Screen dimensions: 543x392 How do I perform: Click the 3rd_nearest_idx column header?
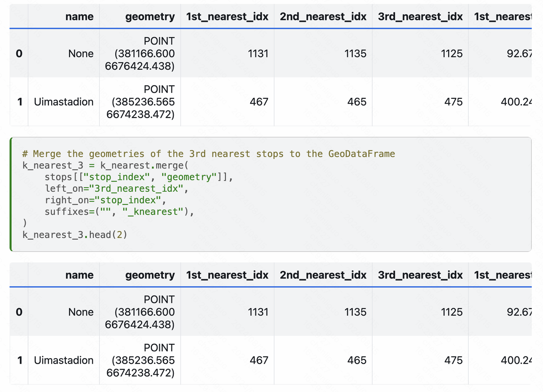(x=420, y=17)
